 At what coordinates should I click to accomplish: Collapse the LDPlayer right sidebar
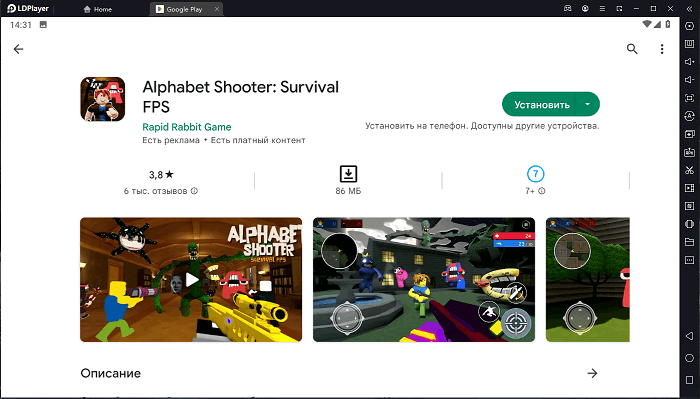[x=689, y=8]
